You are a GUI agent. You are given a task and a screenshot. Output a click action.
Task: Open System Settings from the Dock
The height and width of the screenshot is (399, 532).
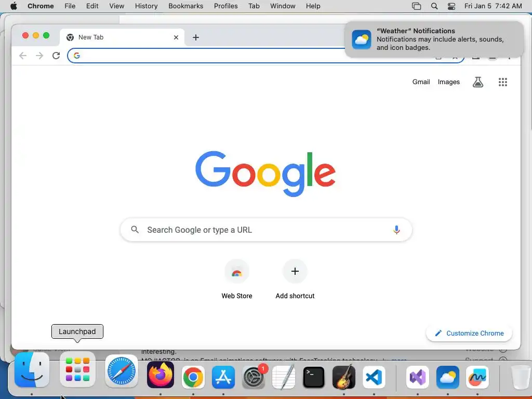click(254, 377)
